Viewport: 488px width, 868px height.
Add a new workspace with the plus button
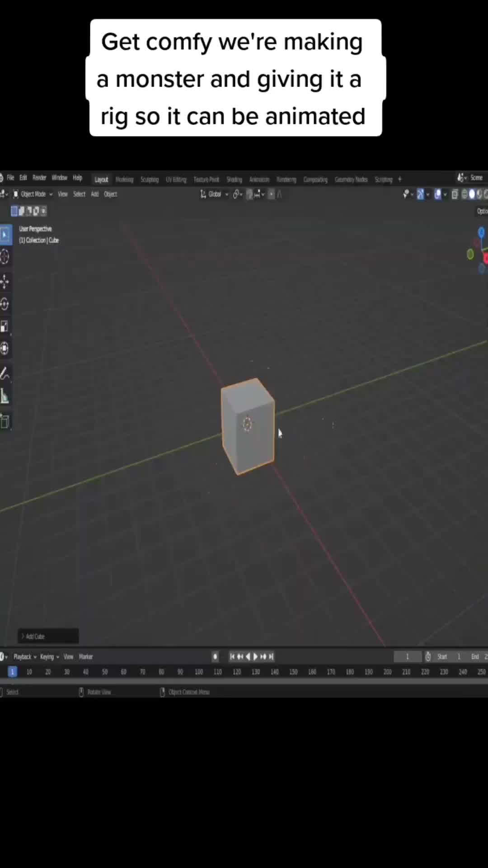pos(399,179)
